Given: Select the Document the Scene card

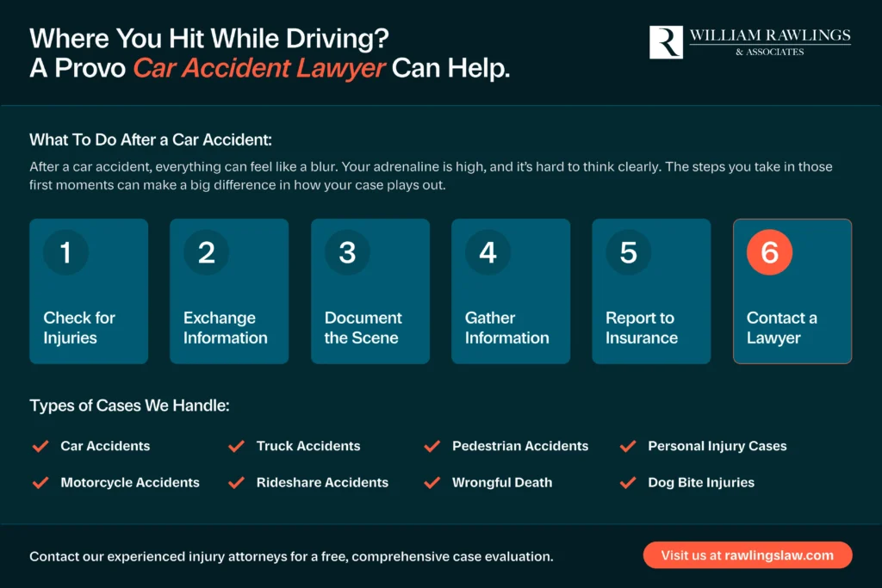Looking at the screenshot, I should point(370,290).
